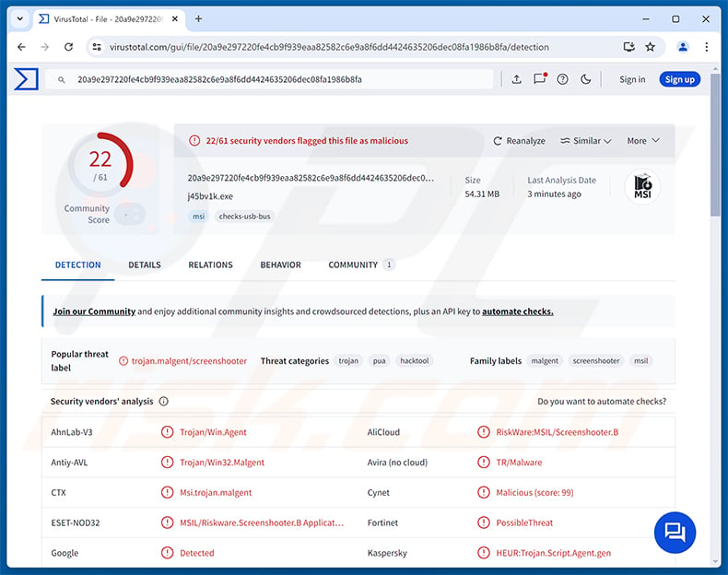
Task: Click the msi tag
Action: (199, 217)
